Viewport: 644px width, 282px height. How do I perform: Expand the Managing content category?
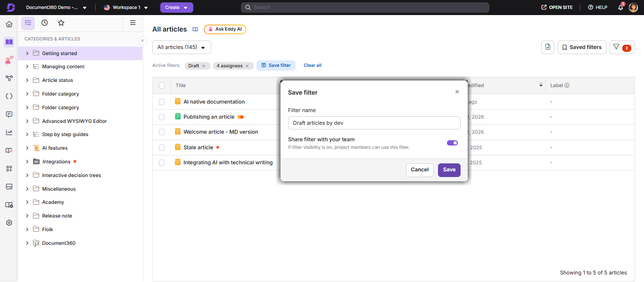tap(27, 66)
